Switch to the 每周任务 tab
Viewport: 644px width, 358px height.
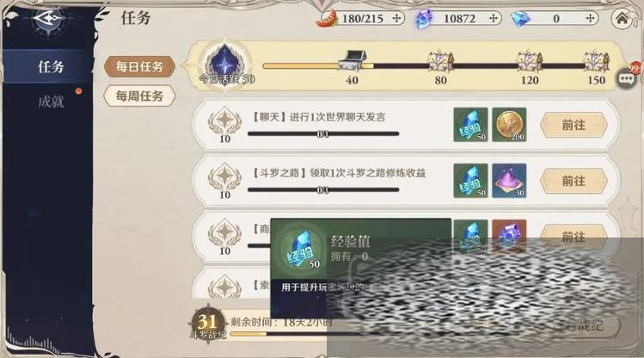[139, 96]
